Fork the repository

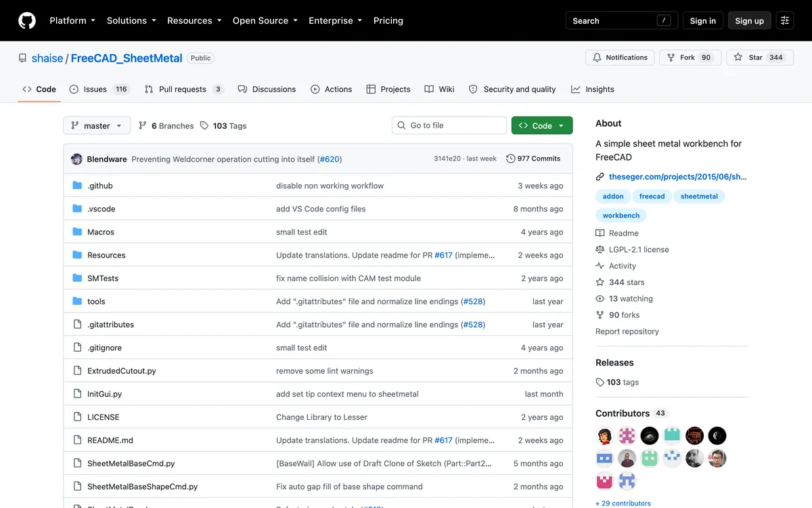tap(690, 58)
